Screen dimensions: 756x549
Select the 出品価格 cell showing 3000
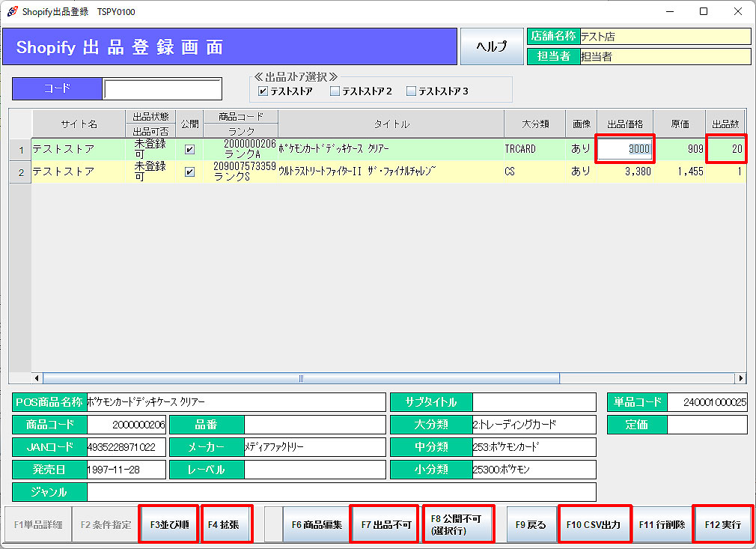[x=625, y=149]
